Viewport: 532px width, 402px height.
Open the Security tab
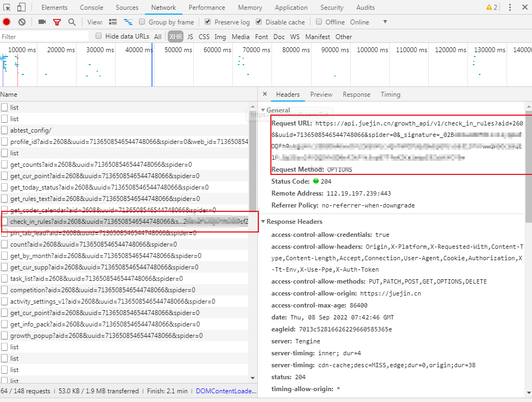coord(332,8)
